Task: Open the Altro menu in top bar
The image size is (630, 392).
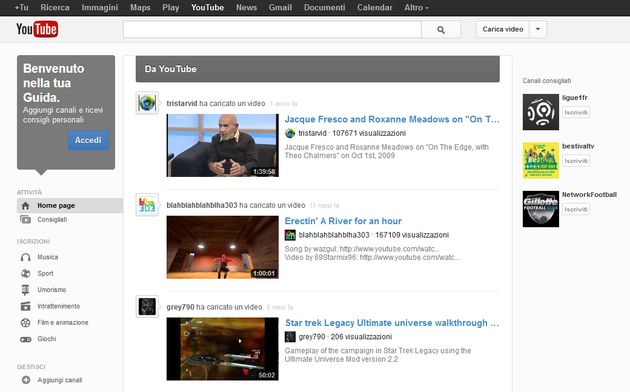Action: point(416,8)
